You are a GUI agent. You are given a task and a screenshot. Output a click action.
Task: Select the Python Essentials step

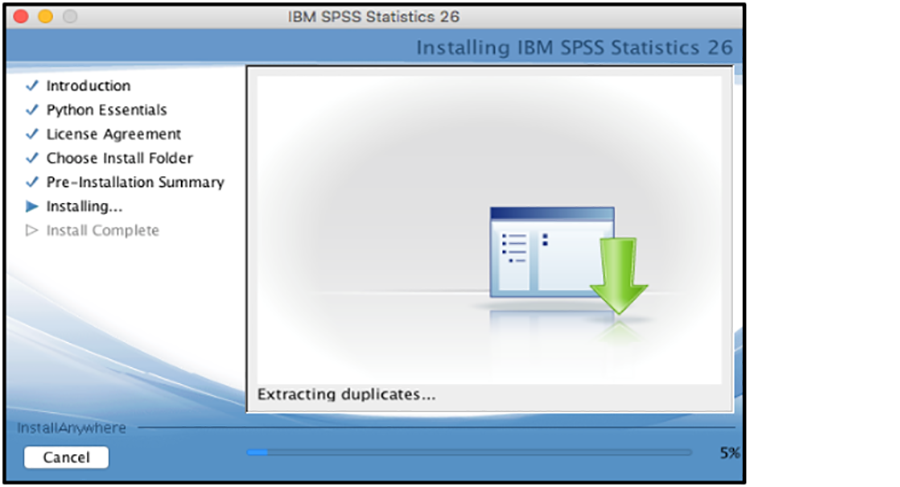tap(107, 110)
